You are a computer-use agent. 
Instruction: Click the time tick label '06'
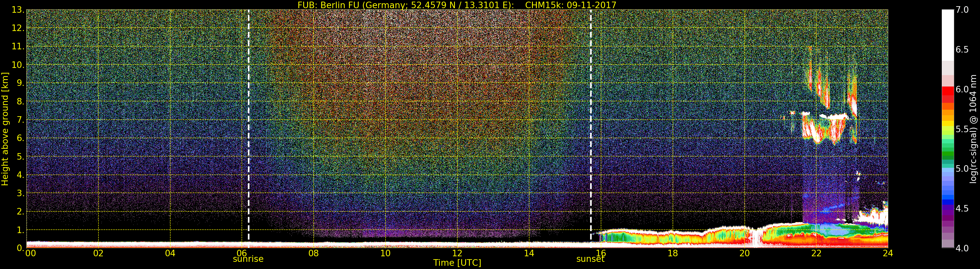[x=242, y=253]
